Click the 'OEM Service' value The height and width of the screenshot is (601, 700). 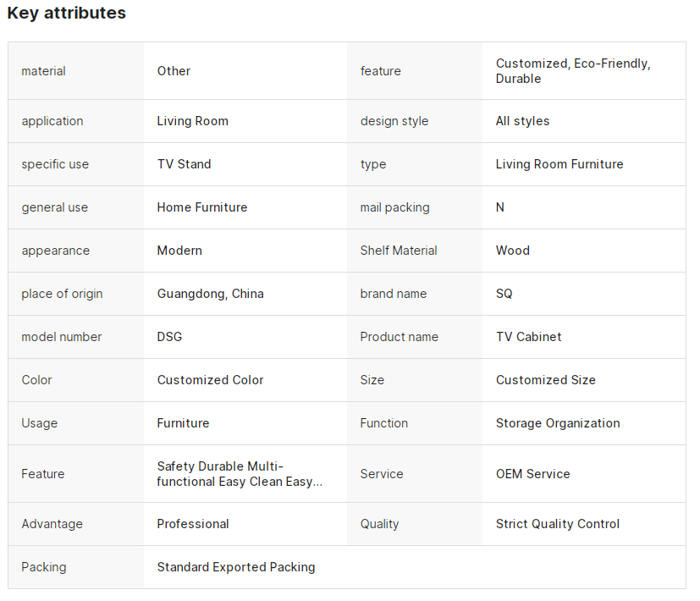pyautogui.click(x=532, y=474)
